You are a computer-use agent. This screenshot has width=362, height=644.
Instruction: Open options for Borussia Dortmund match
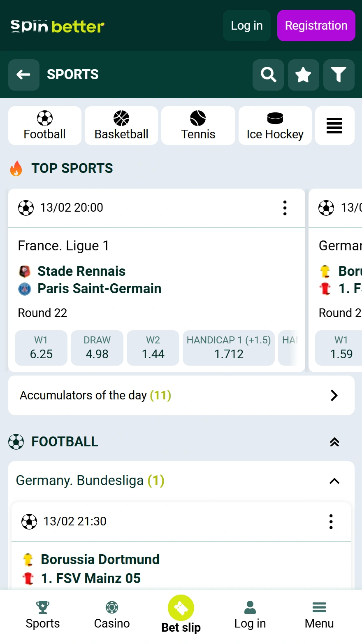pos(331,522)
